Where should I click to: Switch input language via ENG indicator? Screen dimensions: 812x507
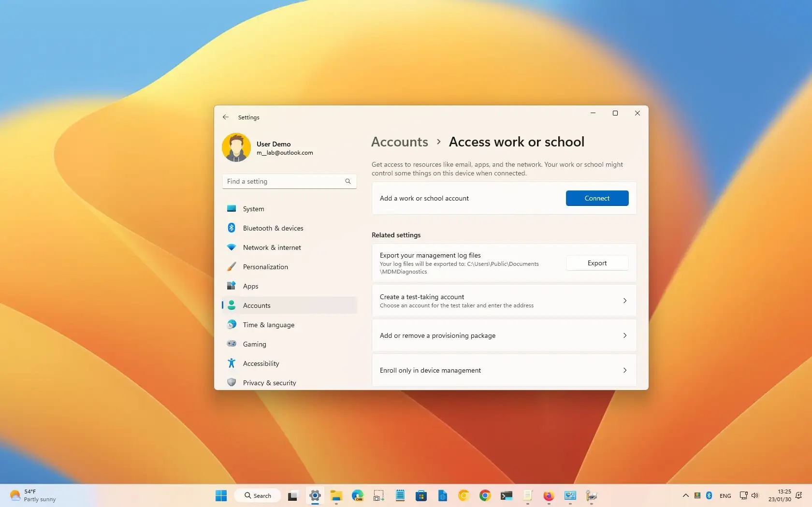tap(725, 496)
